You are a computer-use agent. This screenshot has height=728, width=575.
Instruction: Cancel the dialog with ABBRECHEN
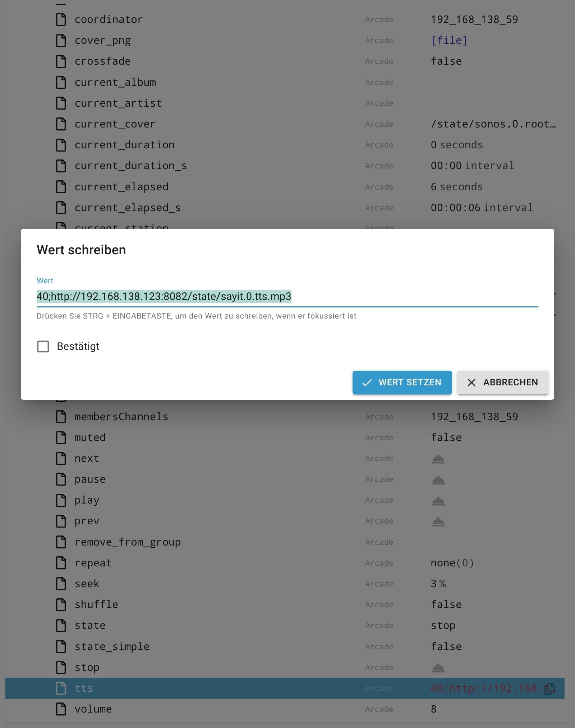(502, 382)
